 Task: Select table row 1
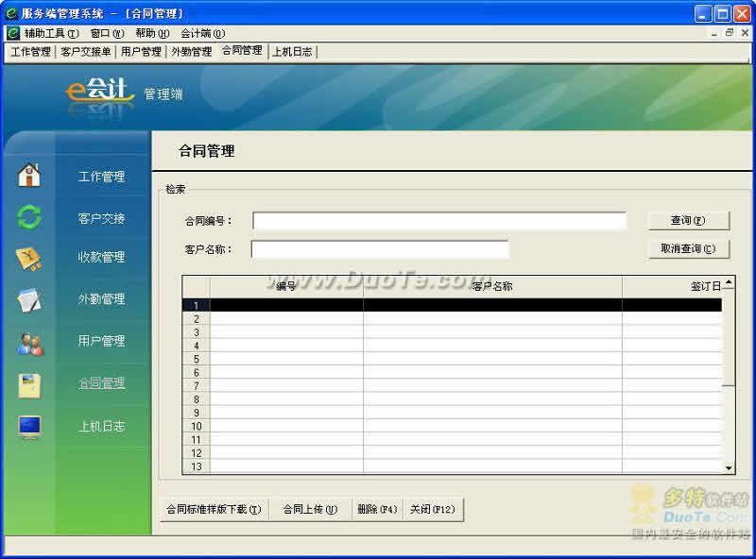click(x=453, y=305)
